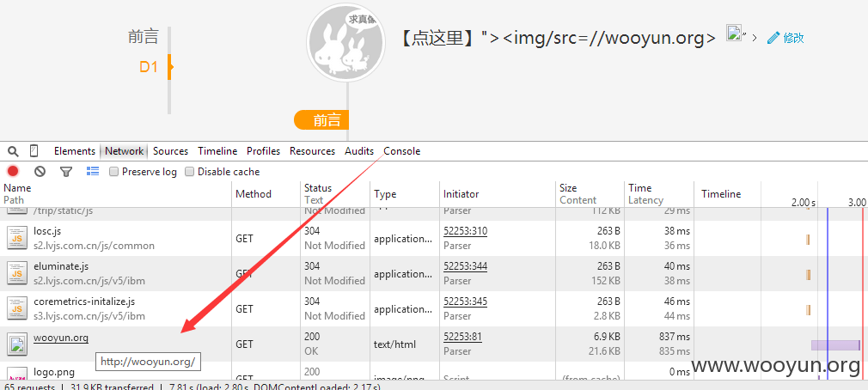This screenshot has width=868, height=390.
Task: Clear the network log with the ban icon
Action: tap(40, 172)
